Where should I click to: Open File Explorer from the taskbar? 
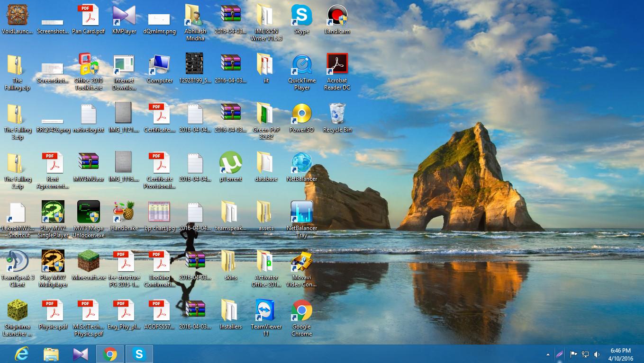(x=51, y=354)
